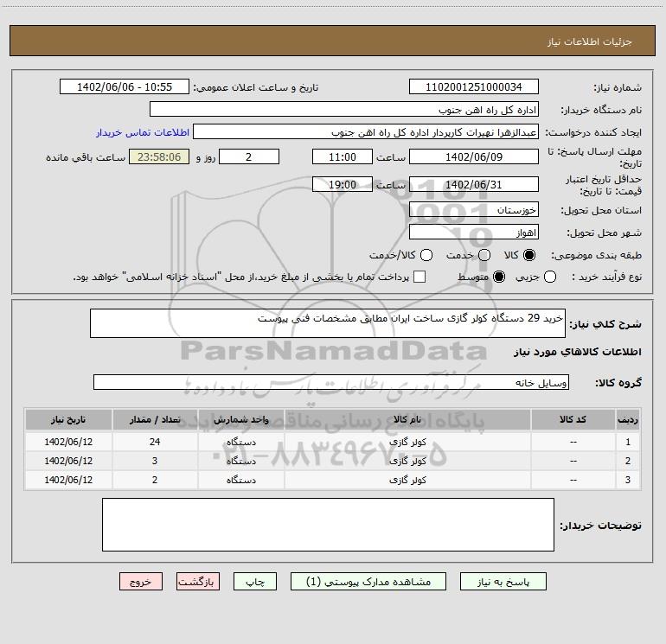Select the کالا radio button
Screen dimensions: 666x644
[529, 255]
